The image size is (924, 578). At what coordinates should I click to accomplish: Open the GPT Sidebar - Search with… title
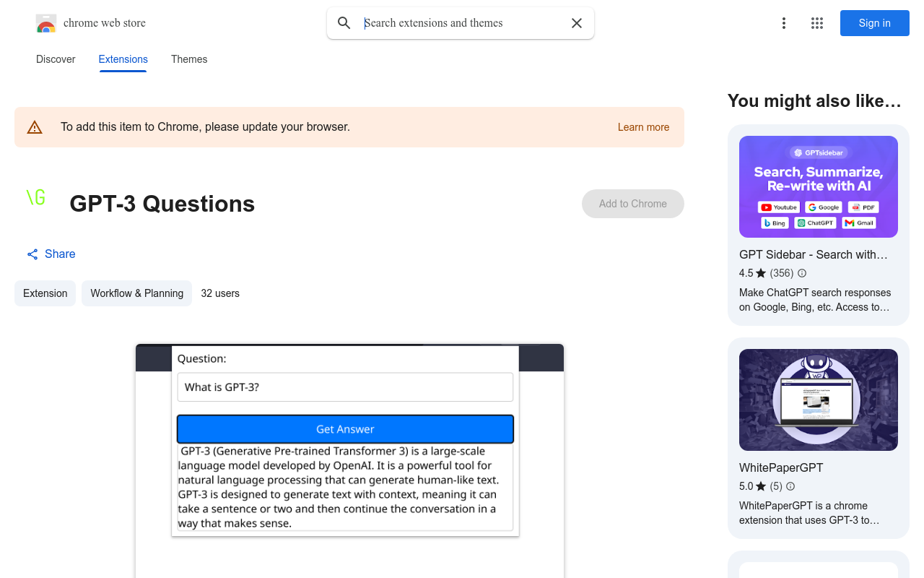click(814, 254)
